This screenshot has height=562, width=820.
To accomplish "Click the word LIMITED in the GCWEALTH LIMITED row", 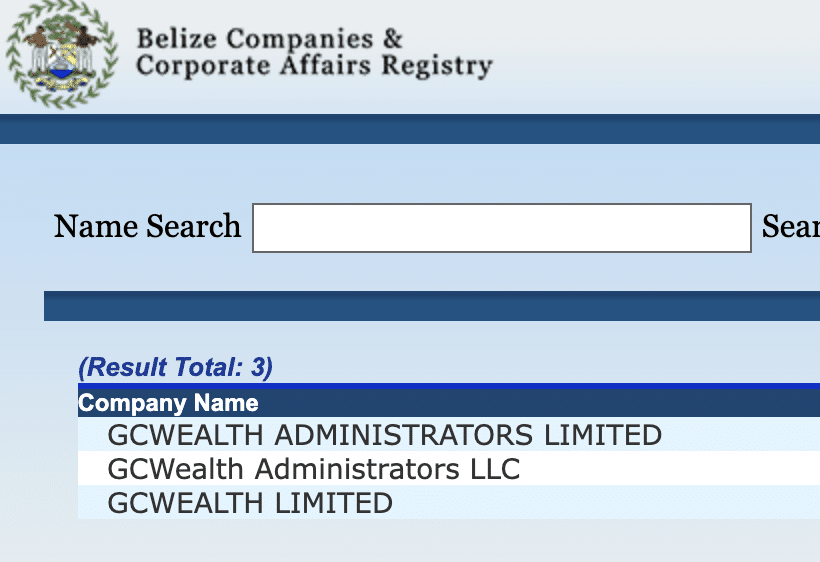I will coord(334,503).
